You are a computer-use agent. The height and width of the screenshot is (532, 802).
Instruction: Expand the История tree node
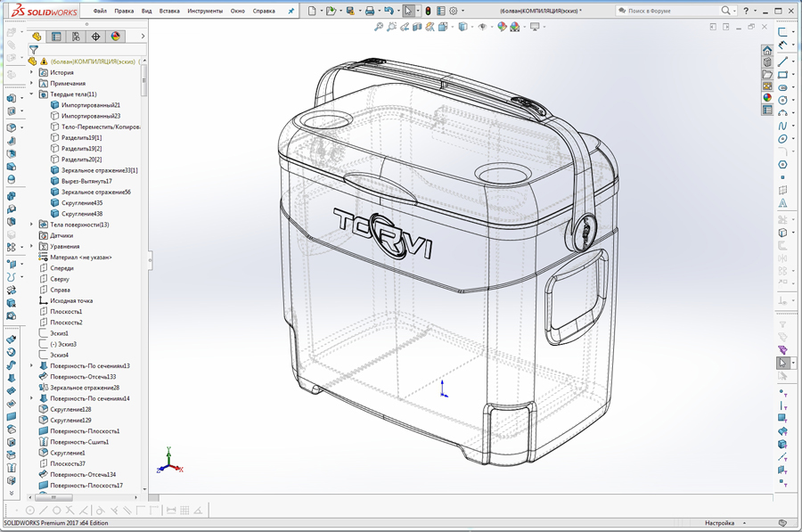pos(30,72)
